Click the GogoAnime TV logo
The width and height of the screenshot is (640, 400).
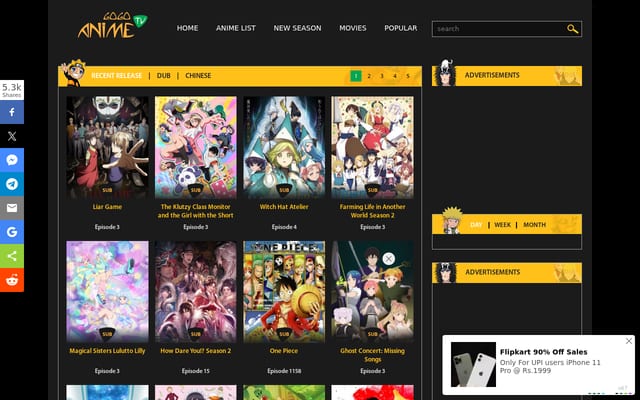[x=113, y=25]
